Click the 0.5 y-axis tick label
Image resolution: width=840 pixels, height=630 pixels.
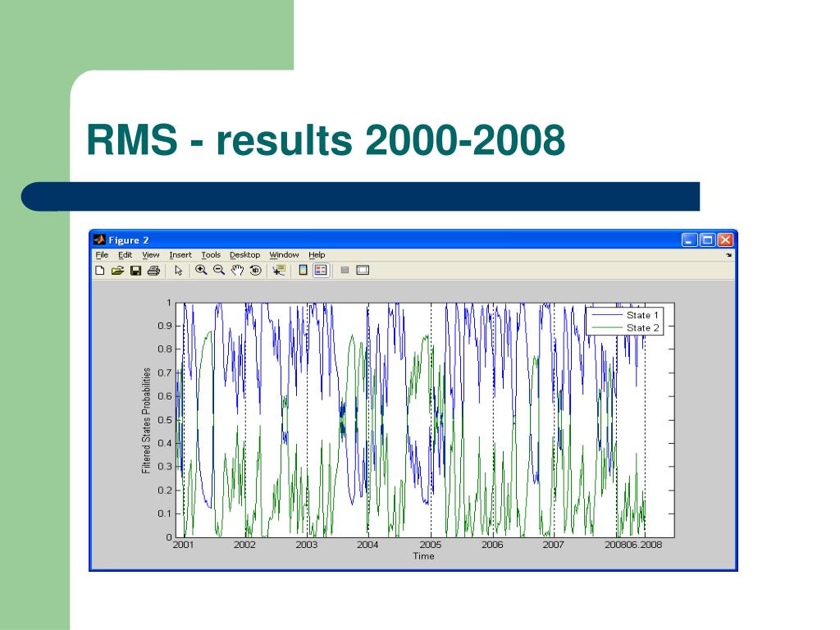(x=164, y=420)
